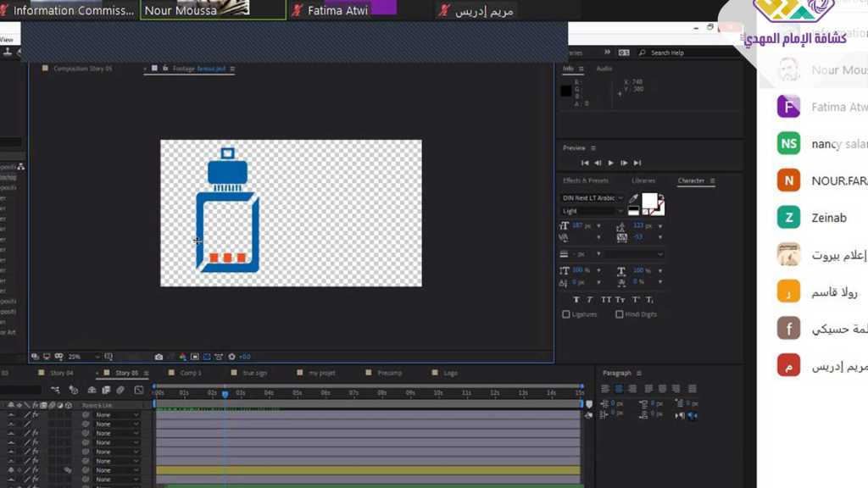Viewport: 868px width, 488px height.
Task: Apply All Caps text style
Action: pyautogui.click(x=606, y=300)
